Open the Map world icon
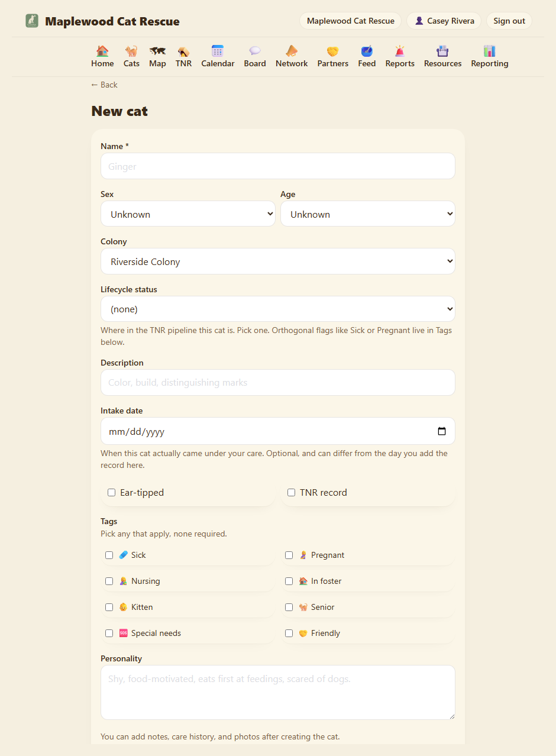 click(x=157, y=51)
